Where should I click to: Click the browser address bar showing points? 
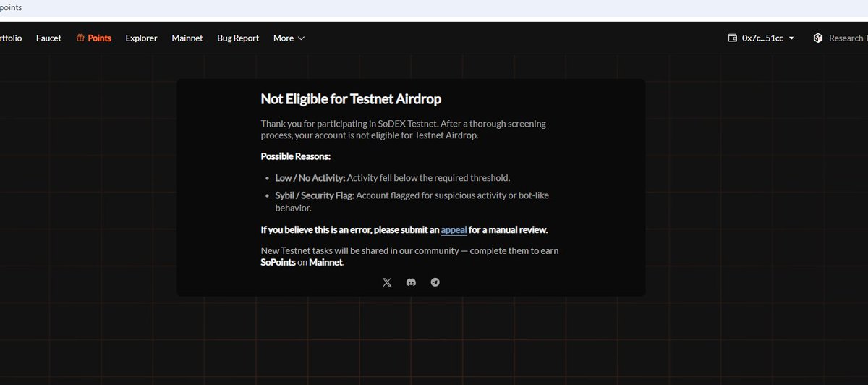click(434, 8)
